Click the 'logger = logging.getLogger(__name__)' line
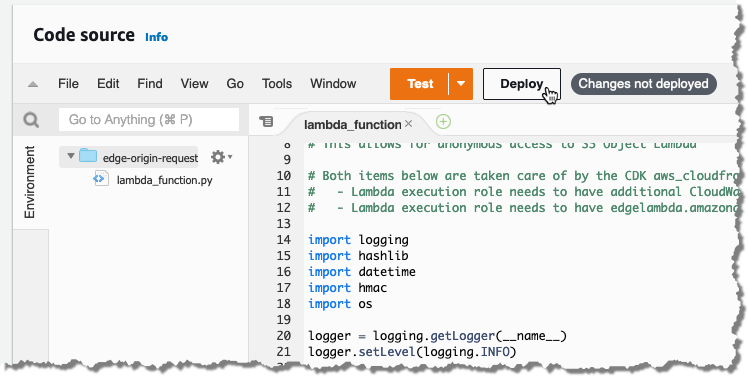Image resolution: width=748 pixels, height=376 pixels. click(437, 336)
